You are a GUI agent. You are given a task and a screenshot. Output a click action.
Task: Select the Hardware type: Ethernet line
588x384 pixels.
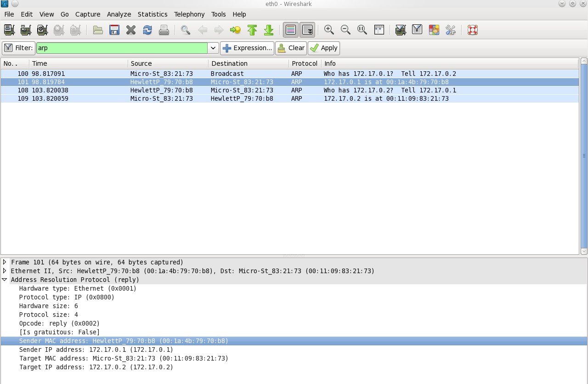78,288
